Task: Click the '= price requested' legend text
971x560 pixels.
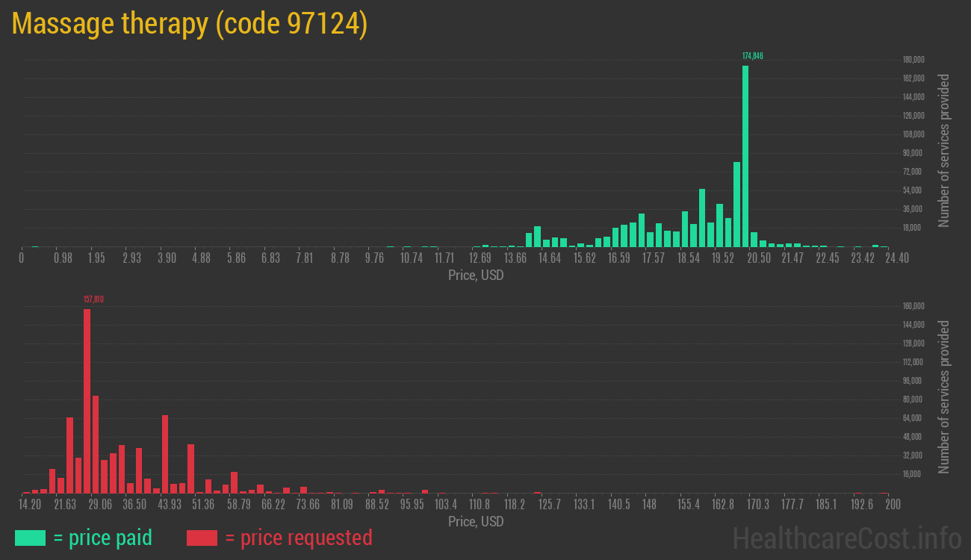Action: 298,538
